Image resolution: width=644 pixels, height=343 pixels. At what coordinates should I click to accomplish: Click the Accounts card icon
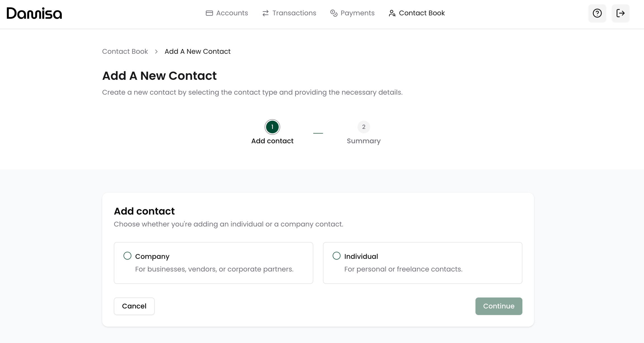[209, 13]
